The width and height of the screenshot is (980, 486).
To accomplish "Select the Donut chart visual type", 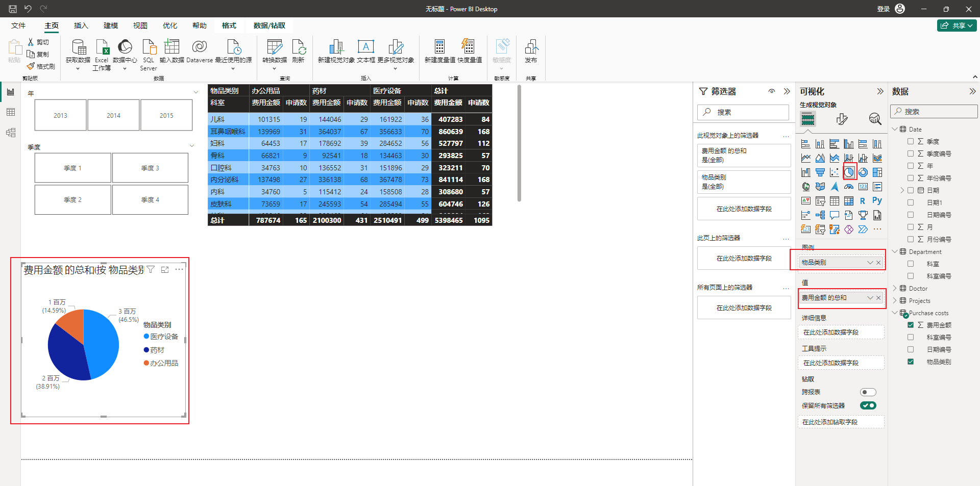I will 863,172.
